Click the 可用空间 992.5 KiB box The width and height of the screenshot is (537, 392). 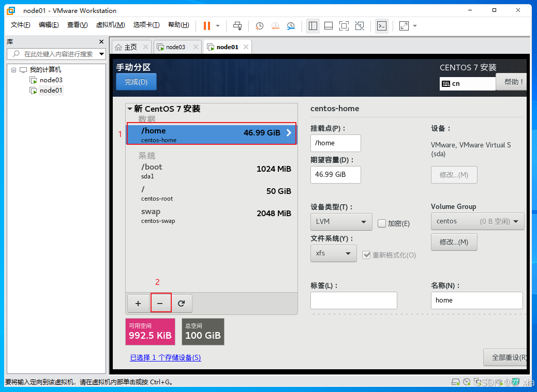[151, 331]
